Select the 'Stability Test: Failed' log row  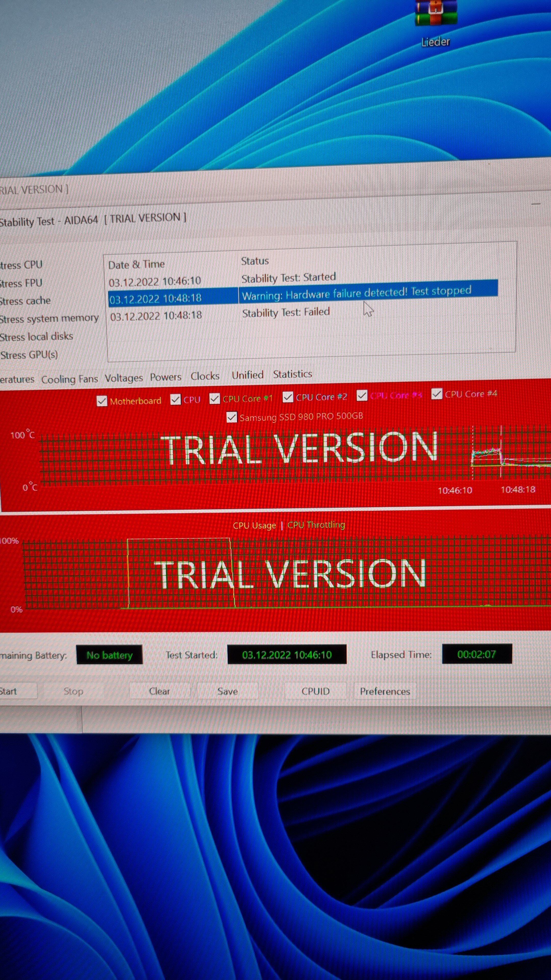click(x=303, y=314)
